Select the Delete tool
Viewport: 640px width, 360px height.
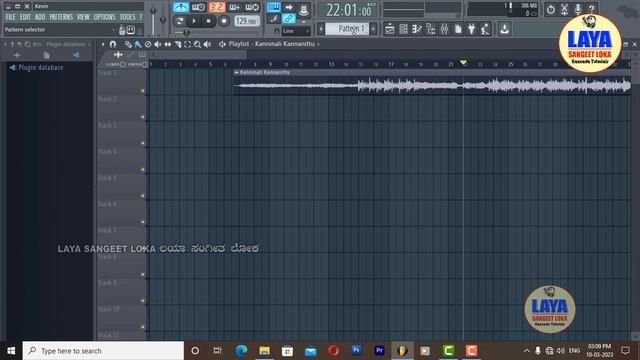coord(148,44)
